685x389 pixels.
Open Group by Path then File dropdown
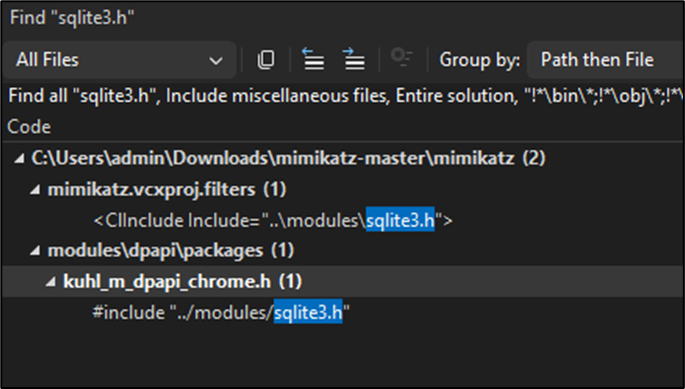[605, 60]
